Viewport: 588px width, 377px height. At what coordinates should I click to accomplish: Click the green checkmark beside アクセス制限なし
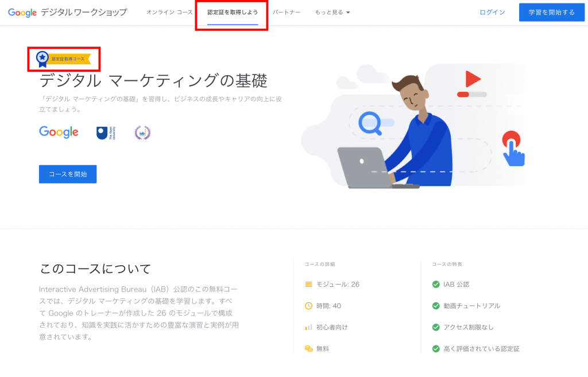pos(436,327)
